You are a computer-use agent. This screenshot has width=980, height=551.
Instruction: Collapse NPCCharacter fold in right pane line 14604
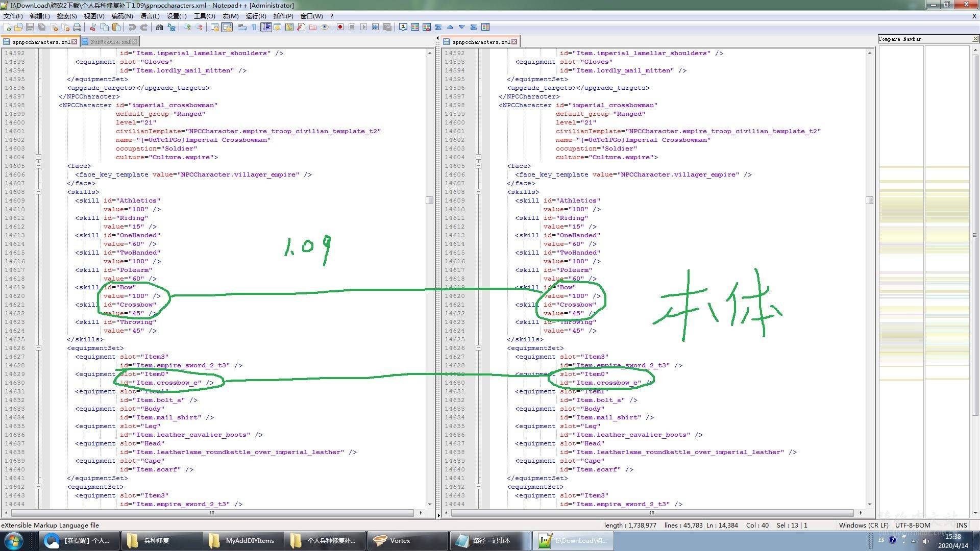(x=478, y=157)
